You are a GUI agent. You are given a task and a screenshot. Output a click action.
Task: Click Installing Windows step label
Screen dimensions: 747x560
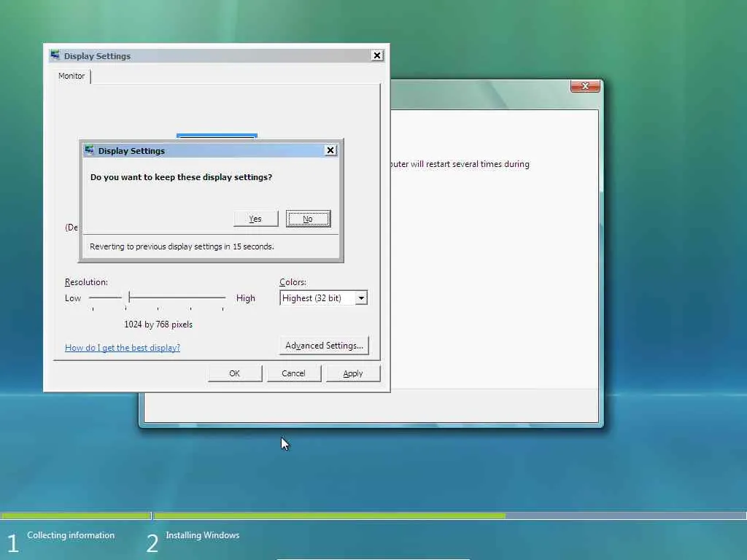click(203, 535)
